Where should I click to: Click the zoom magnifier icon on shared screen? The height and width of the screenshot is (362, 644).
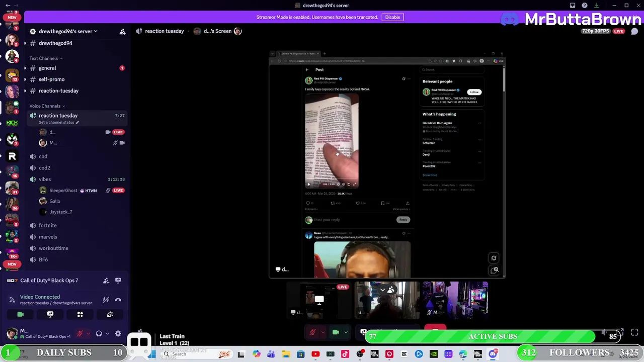coord(495,270)
